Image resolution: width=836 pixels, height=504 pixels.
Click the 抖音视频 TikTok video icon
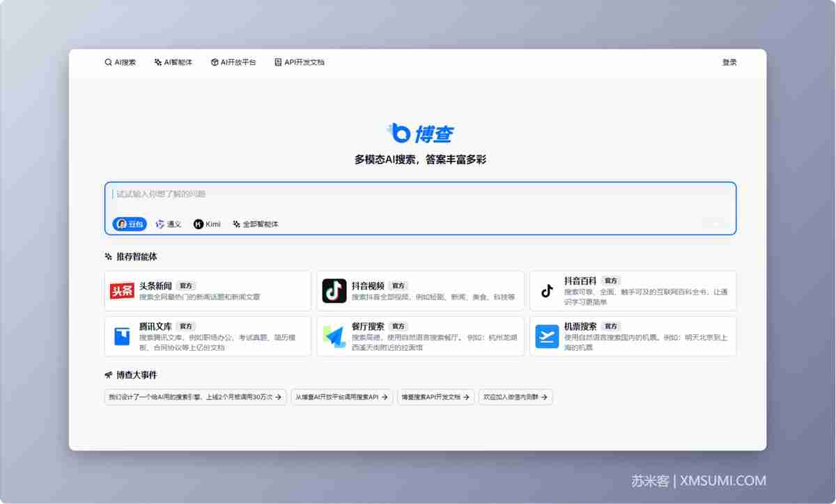334,291
